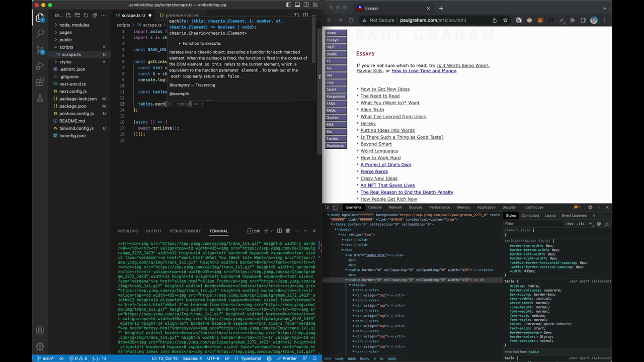Add new terminal with plus icon
644x362 pixels.
pos(266,231)
